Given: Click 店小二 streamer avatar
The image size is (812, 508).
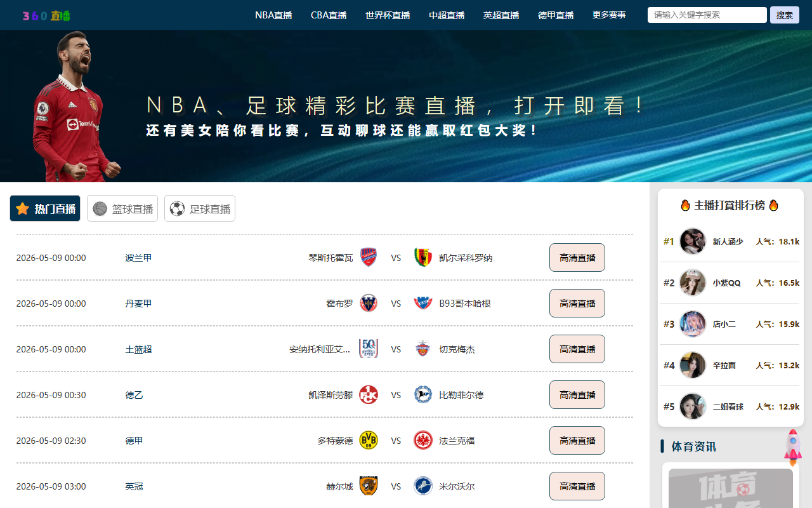Looking at the screenshot, I should click(x=693, y=324).
